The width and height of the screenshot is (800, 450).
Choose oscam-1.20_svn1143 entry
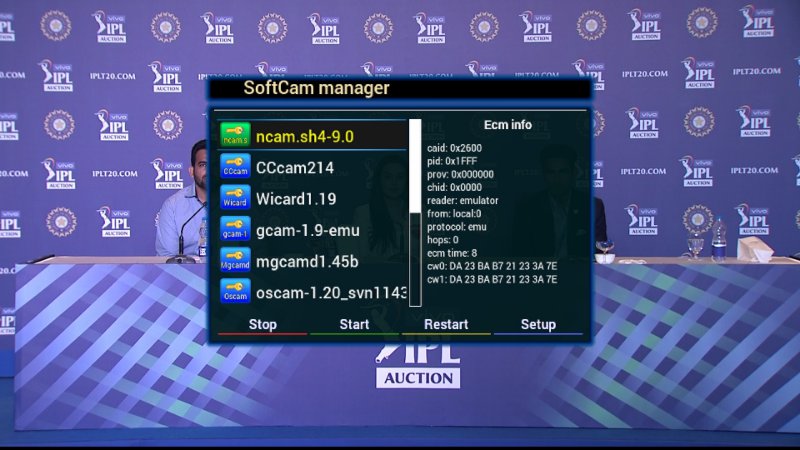click(312, 292)
